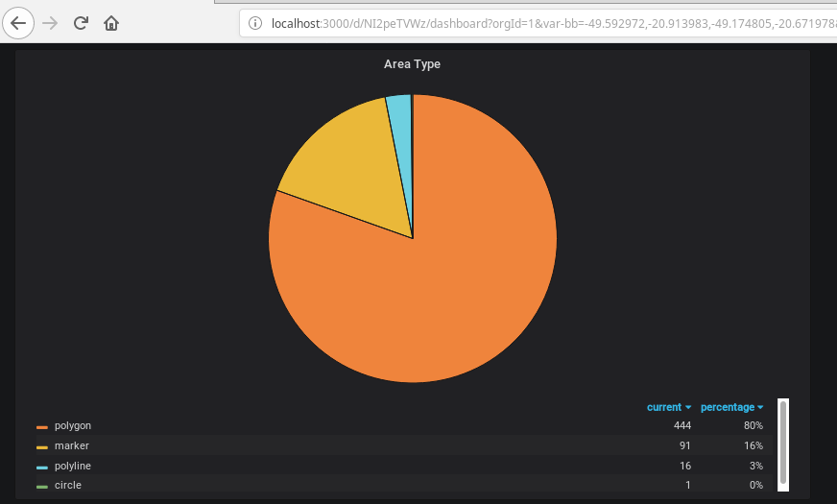Sort legend by the current column
Screen dimensions: 837x504
668,407
